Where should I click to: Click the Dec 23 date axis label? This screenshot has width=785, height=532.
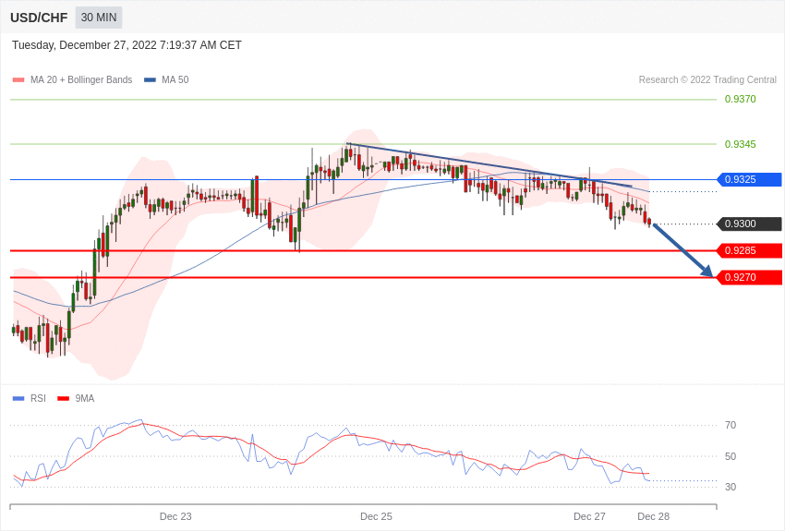point(175,516)
